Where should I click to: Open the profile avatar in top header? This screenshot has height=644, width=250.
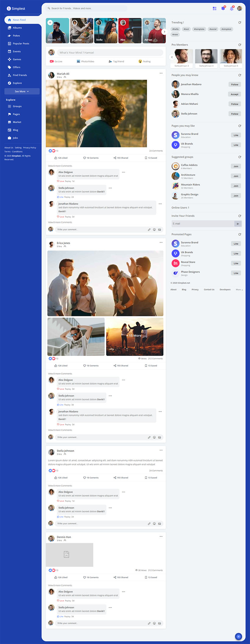click(x=240, y=8)
